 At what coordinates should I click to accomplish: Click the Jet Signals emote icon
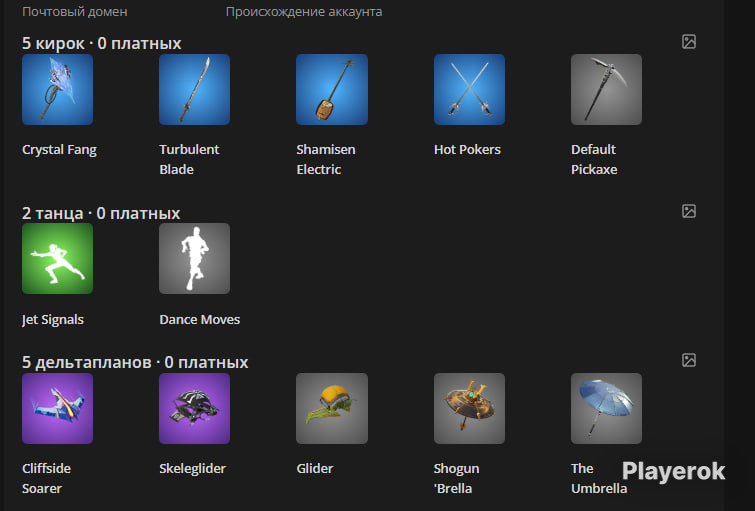57,259
